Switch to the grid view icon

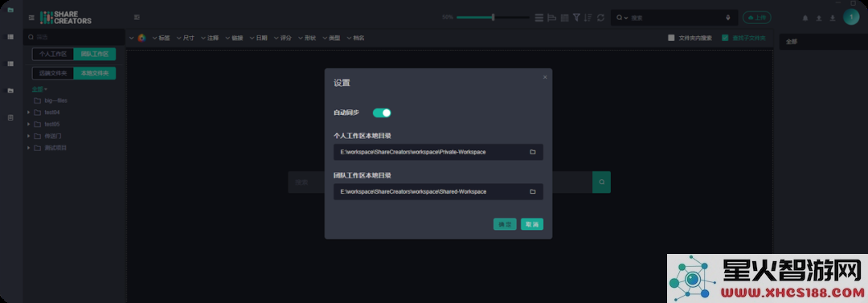click(x=564, y=18)
